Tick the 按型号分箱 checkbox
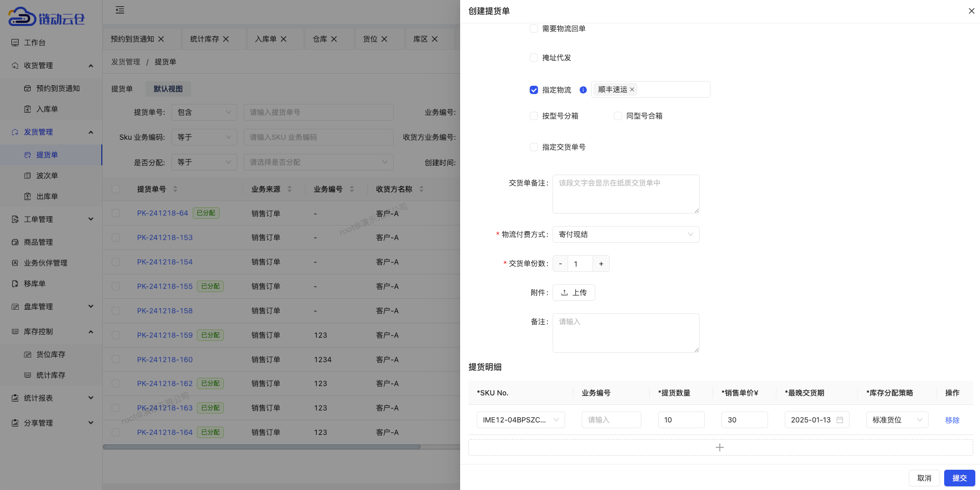The width and height of the screenshot is (980, 490). pyautogui.click(x=534, y=116)
